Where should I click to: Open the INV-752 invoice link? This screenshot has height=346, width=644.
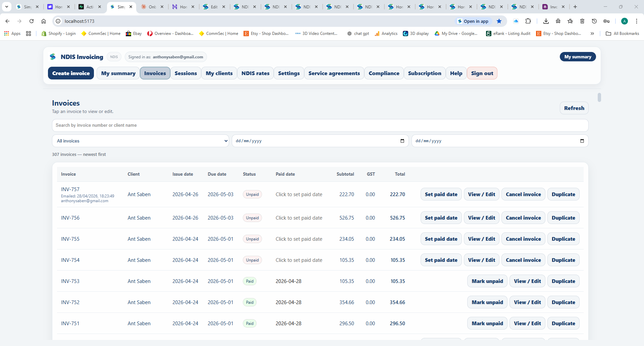[x=70, y=302]
